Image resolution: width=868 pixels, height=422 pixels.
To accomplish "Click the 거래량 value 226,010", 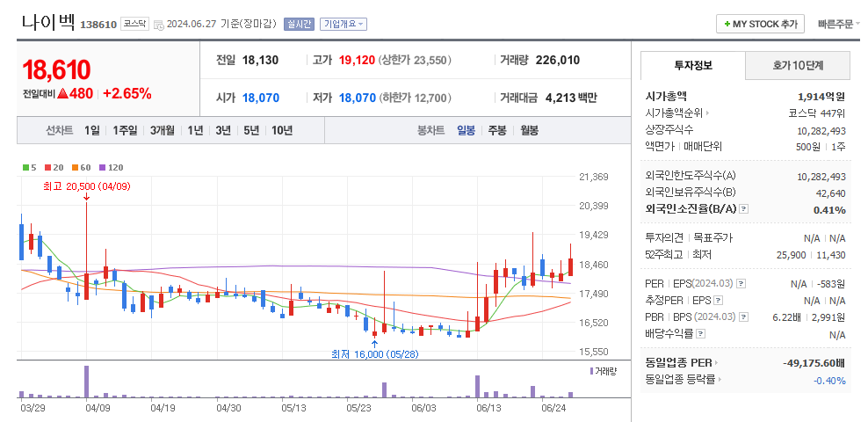I will (558, 61).
